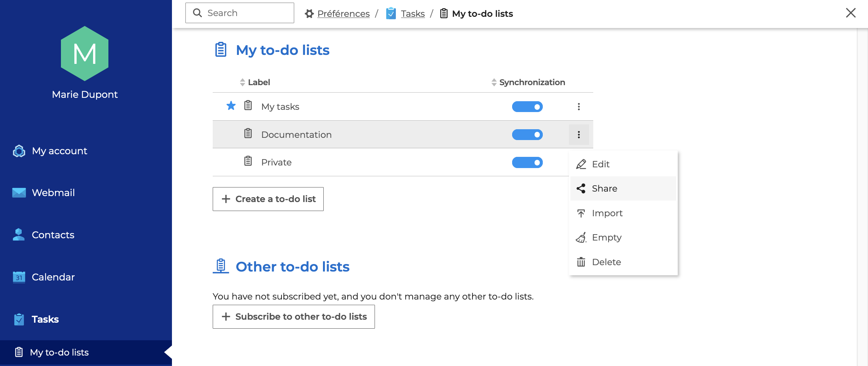The width and height of the screenshot is (868, 366).
Task: Disable synchronization for Documentation list
Action: [527, 134]
